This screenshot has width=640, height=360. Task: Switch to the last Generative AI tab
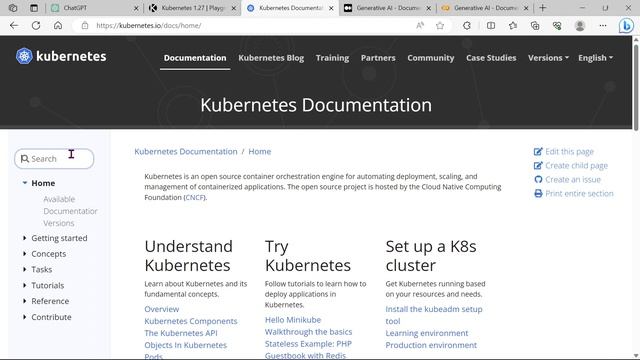(485, 8)
